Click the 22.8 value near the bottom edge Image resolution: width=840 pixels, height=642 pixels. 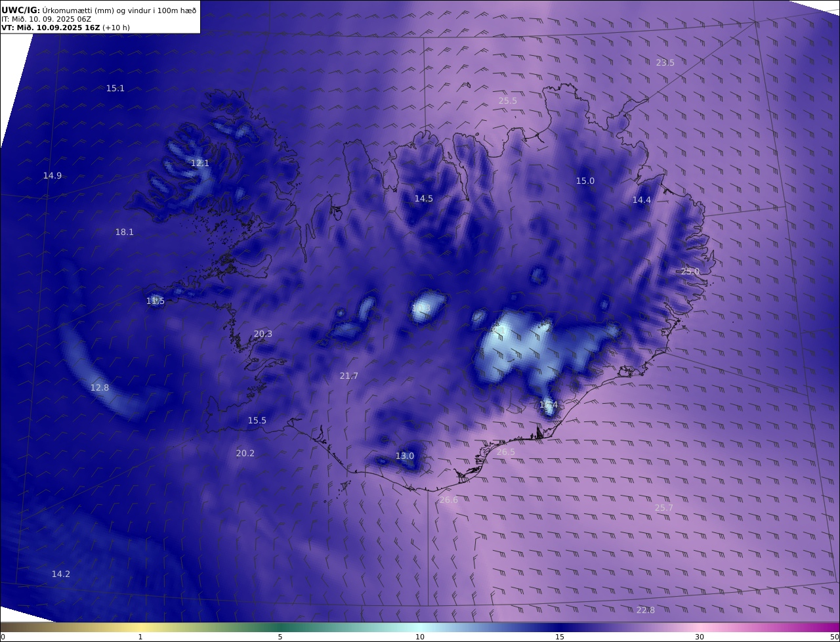[x=646, y=610]
